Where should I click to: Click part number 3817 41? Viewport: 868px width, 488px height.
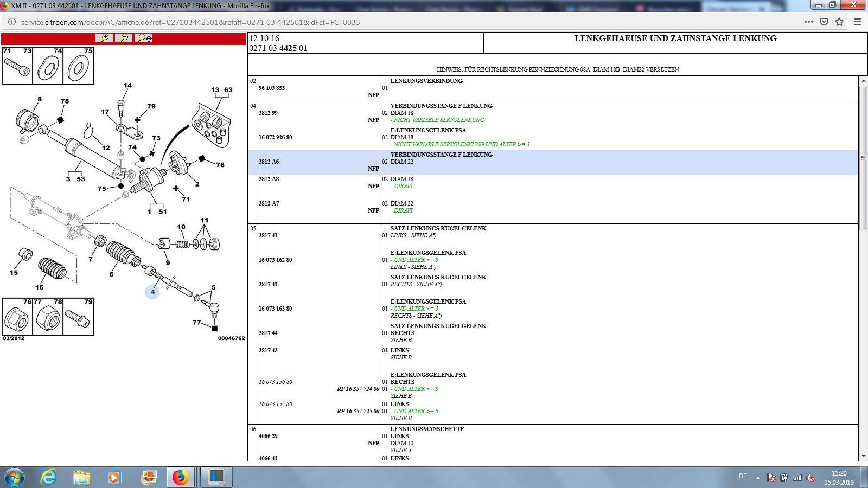268,235
